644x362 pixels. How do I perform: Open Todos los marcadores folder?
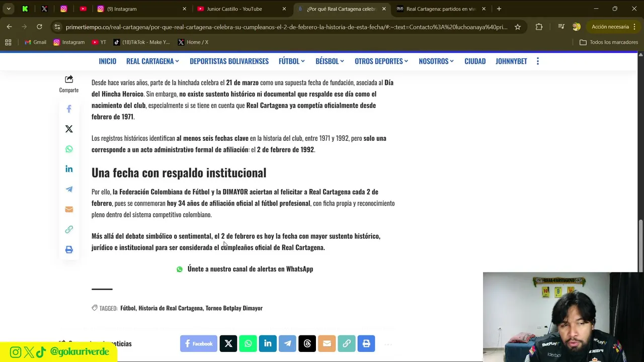coord(609,42)
